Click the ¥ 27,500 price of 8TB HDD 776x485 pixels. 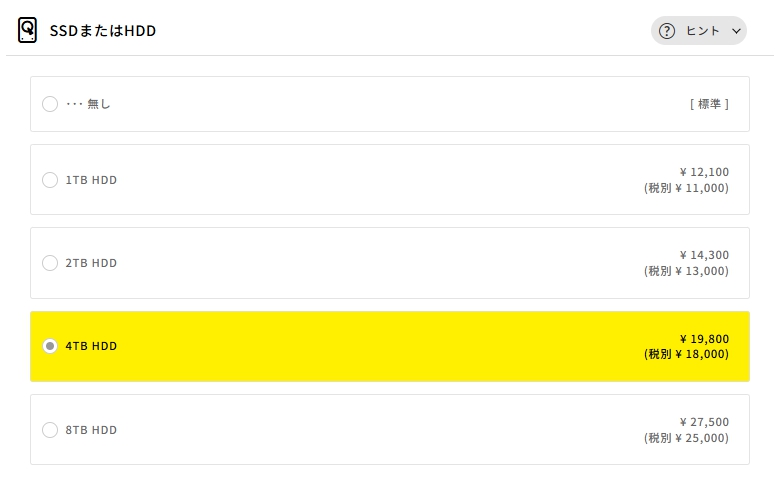pos(704,422)
